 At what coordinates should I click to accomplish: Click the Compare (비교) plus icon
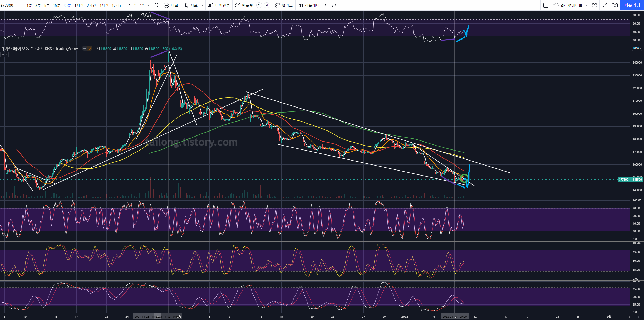click(166, 5)
